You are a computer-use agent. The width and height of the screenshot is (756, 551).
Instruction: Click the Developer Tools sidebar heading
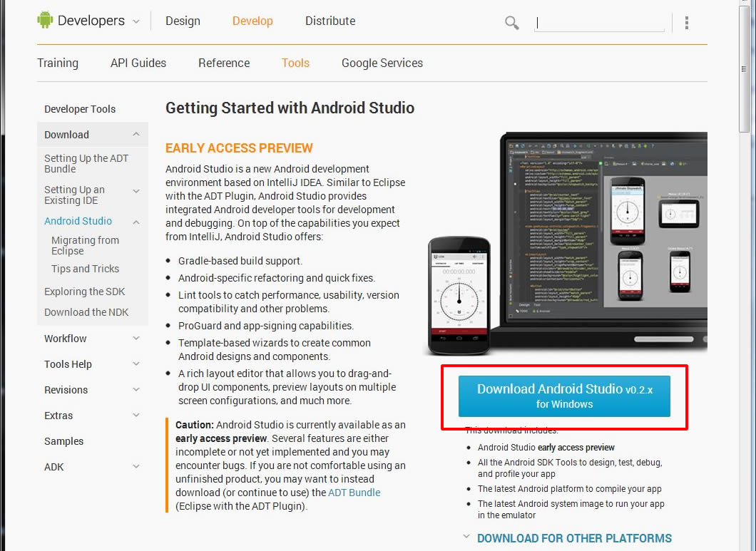click(80, 109)
